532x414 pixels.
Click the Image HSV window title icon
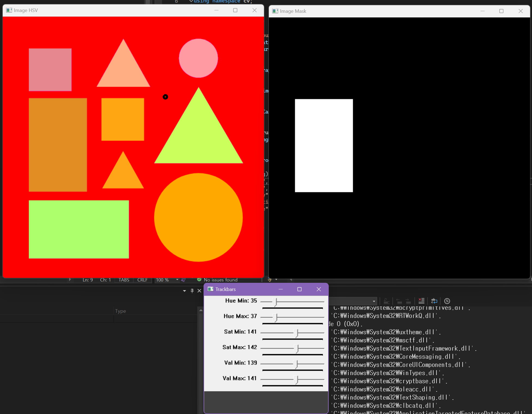tap(9, 10)
